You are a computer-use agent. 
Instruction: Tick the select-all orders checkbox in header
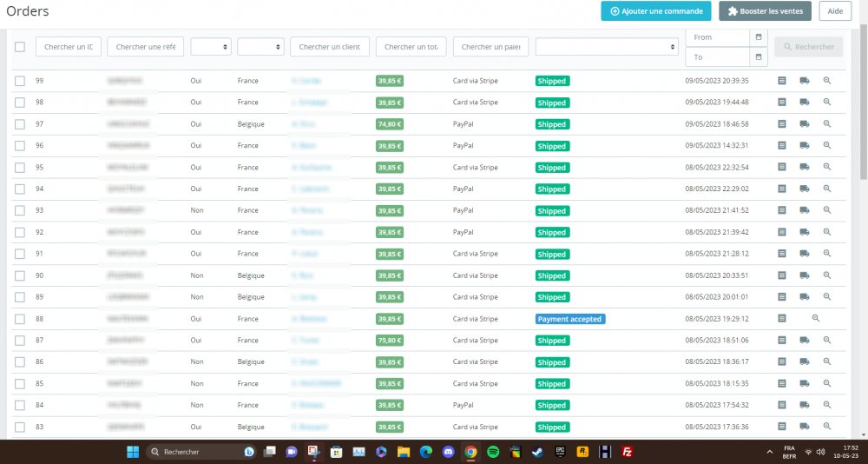pyautogui.click(x=20, y=47)
